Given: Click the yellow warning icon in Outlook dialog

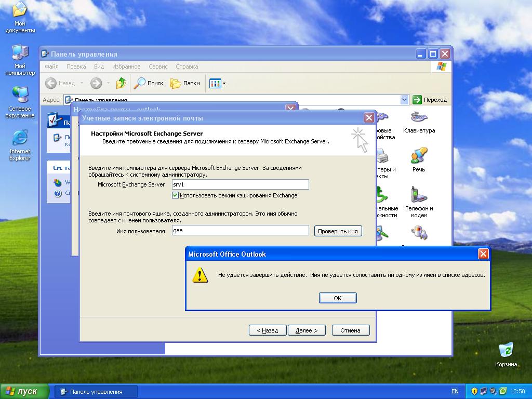Looking at the screenshot, I should (200, 275).
